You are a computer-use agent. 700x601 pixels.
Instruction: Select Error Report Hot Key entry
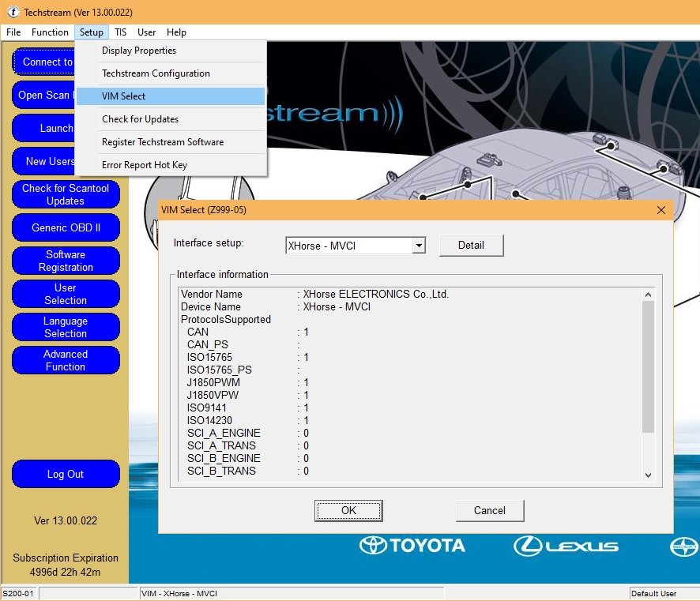coord(171,165)
